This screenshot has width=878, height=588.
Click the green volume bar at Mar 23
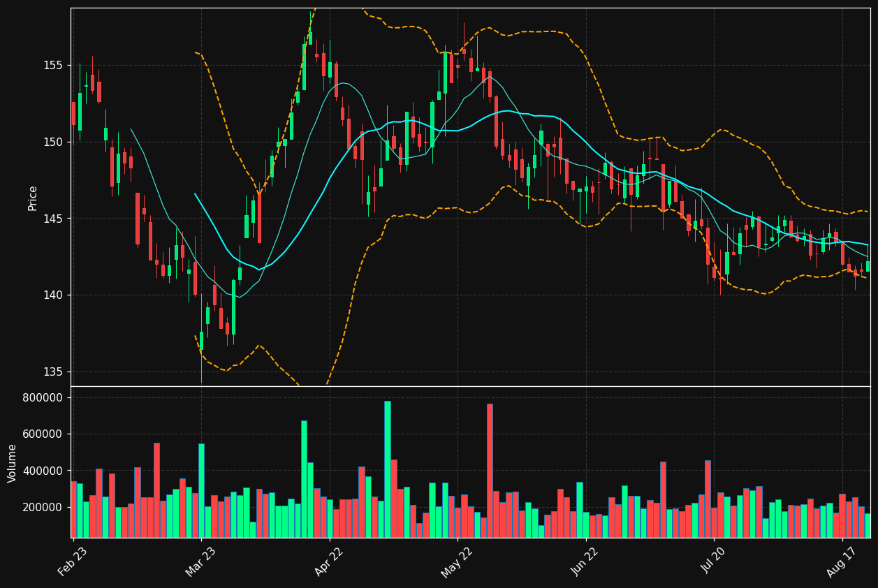(x=201, y=491)
